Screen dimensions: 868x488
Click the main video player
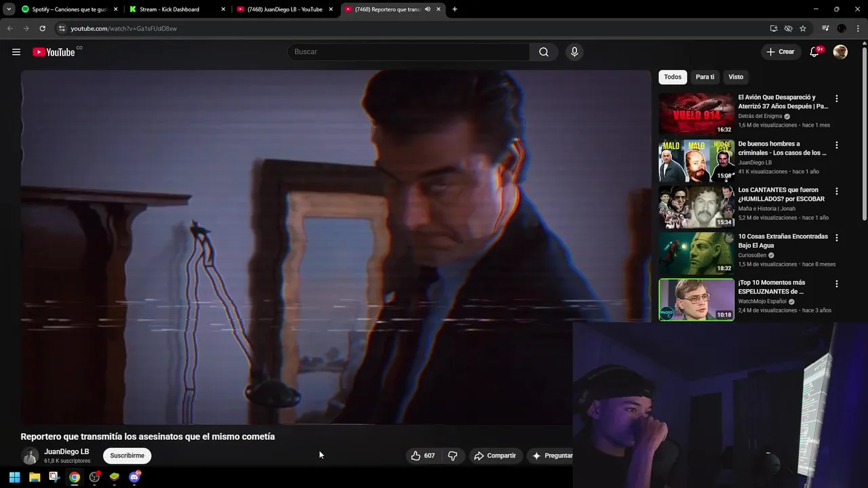[336, 247]
